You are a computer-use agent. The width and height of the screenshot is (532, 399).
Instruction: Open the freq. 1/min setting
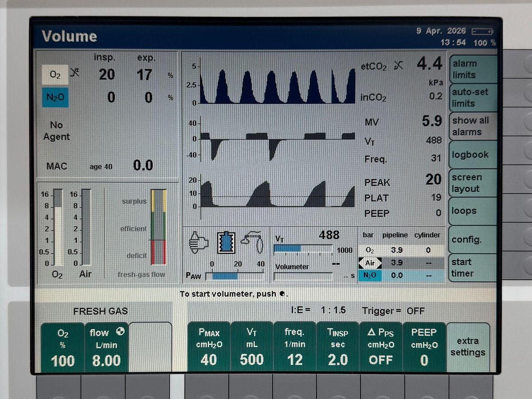294,347
